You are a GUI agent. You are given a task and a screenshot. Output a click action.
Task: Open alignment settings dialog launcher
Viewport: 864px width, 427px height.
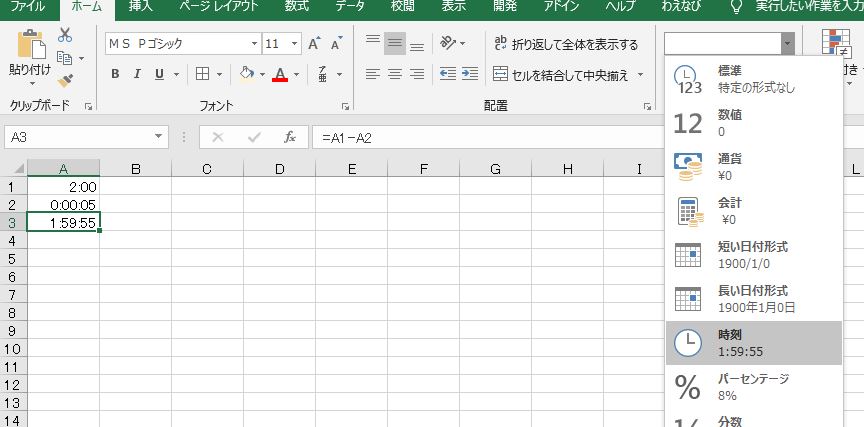(x=647, y=107)
